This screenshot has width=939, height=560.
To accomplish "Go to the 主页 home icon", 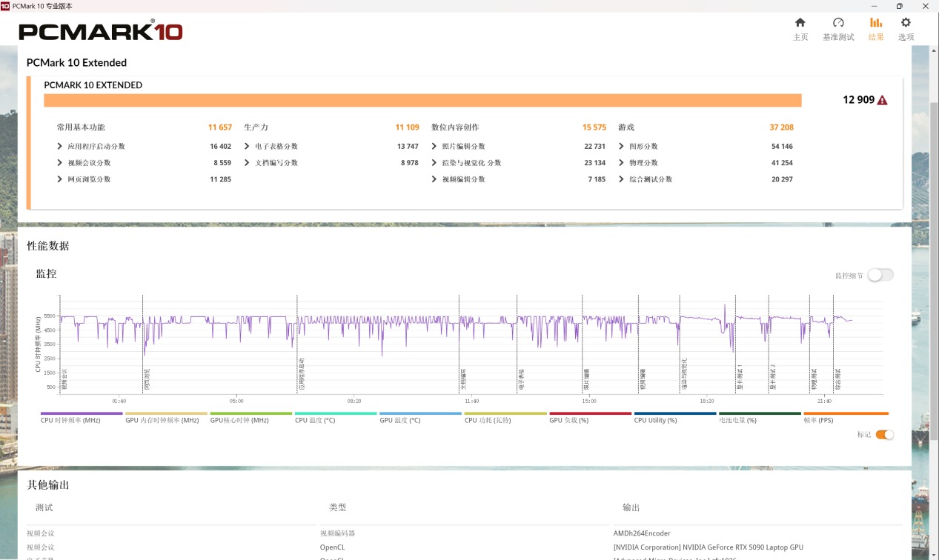I will pos(800,23).
